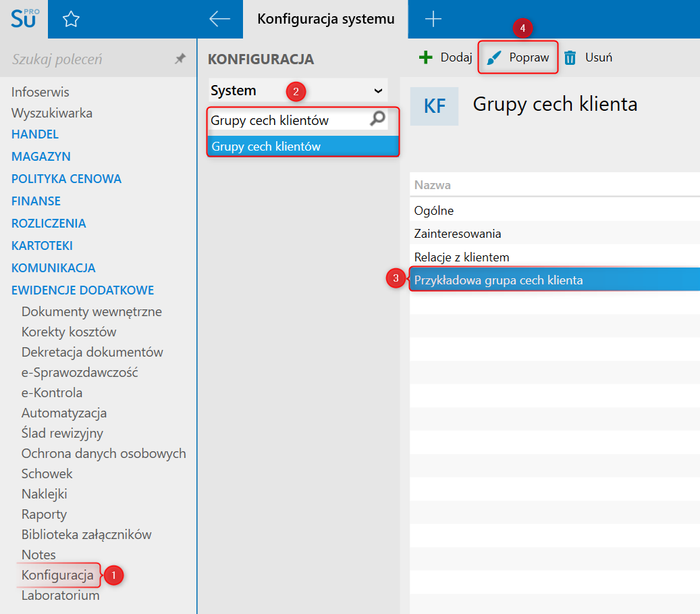Open Infoserwis in the sidebar

point(41,92)
